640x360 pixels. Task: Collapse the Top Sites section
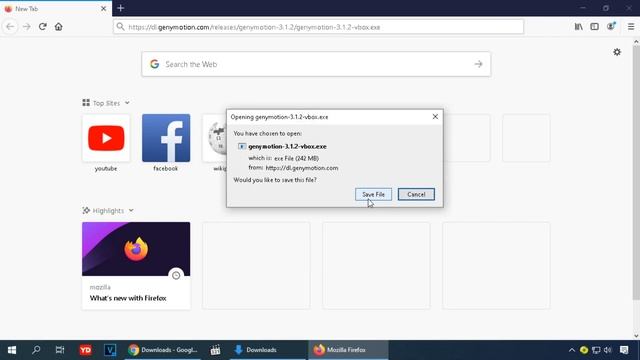[x=127, y=103]
